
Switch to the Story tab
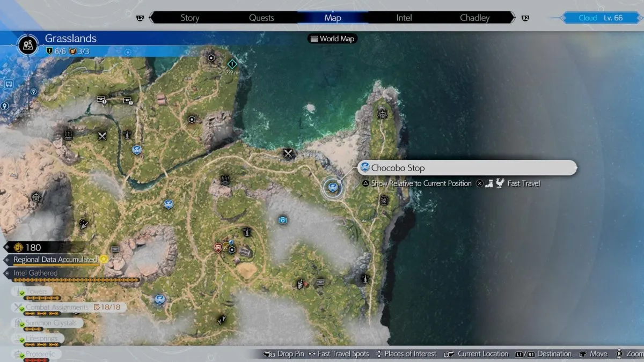tap(189, 18)
